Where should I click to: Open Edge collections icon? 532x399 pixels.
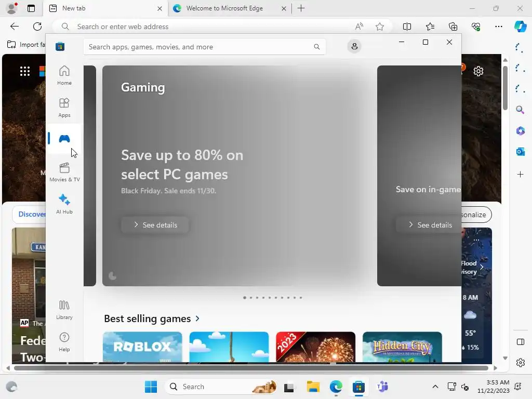[x=453, y=26]
